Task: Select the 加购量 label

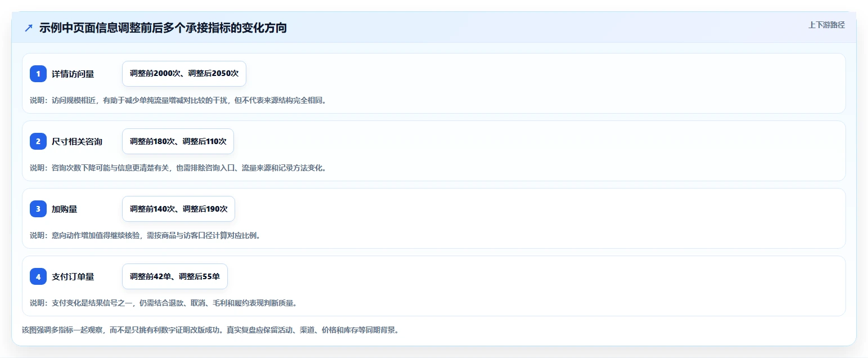Action: 65,209
